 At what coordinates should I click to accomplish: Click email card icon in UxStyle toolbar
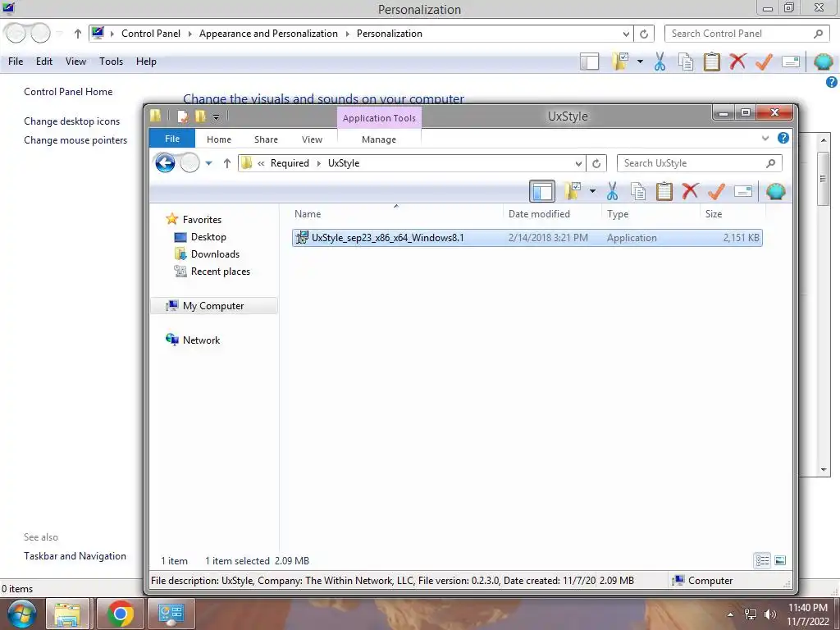pyautogui.click(x=743, y=191)
